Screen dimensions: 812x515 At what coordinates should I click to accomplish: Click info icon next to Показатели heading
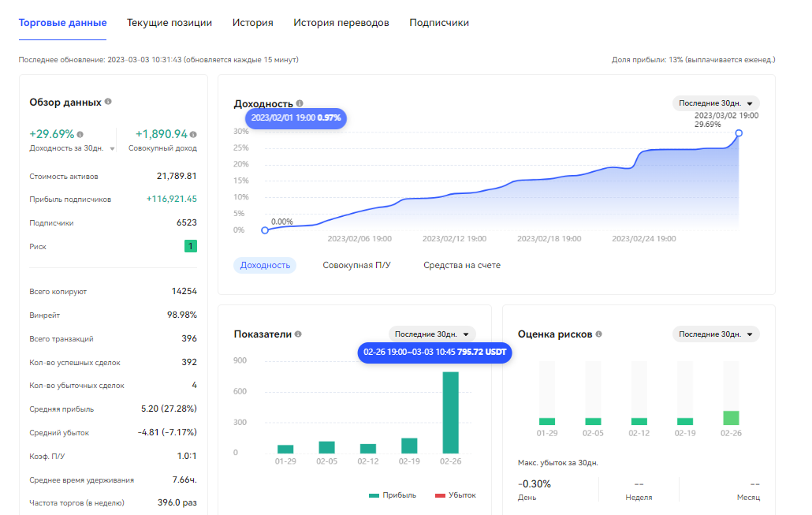(298, 334)
